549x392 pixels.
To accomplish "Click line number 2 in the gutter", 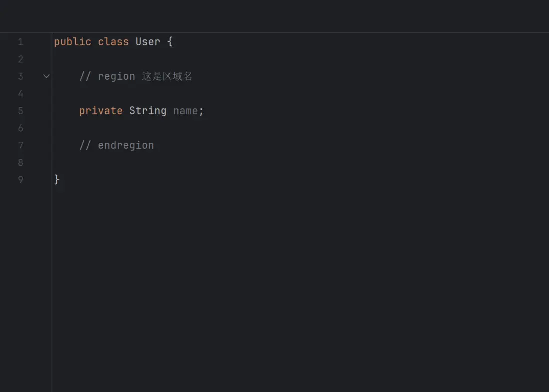I will click(x=20, y=59).
